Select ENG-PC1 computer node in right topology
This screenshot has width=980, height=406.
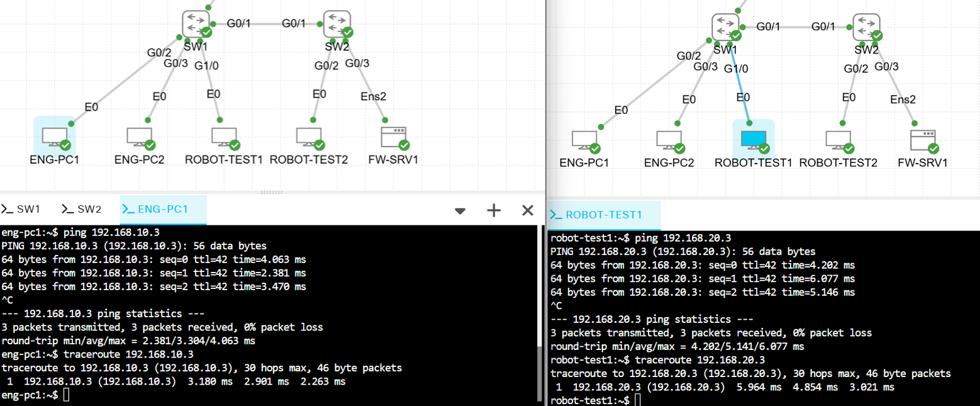[x=584, y=139]
